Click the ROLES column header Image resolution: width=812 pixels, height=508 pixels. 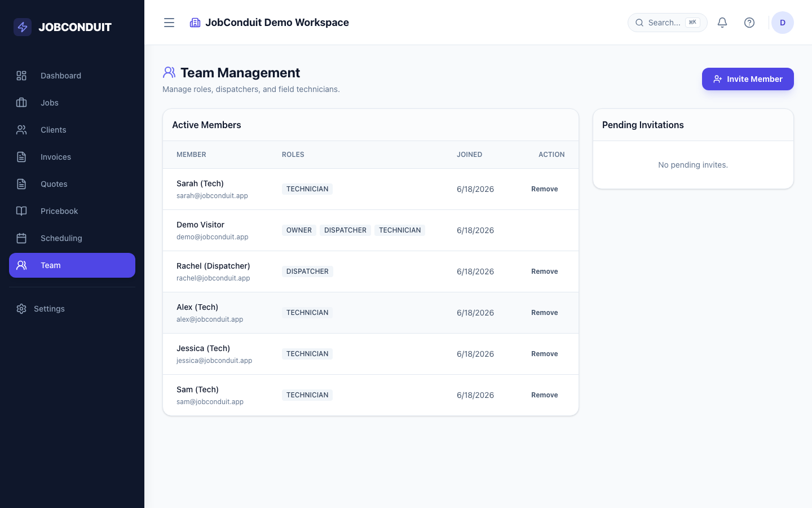pyautogui.click(x=293, y=155)
